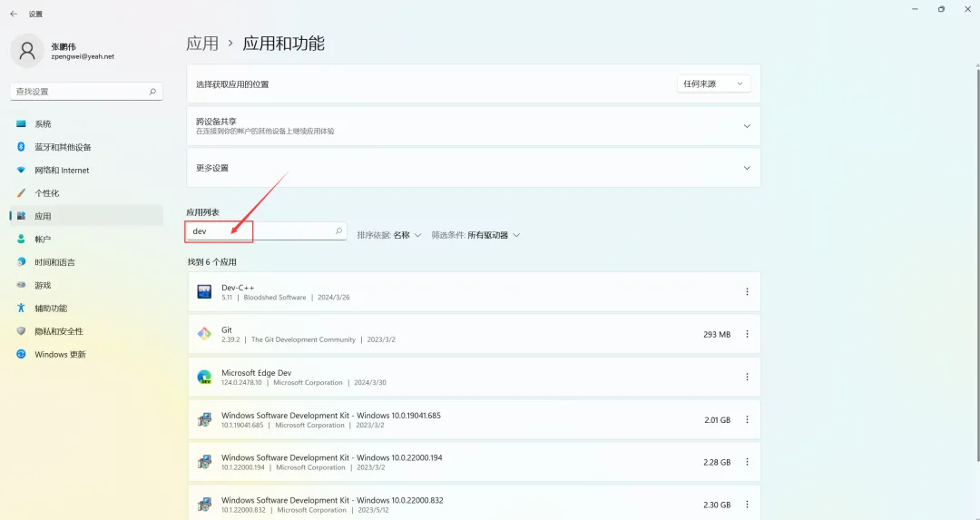Click the Git 293 MB size text
This screenshot has width=980, height=520.
pos(717,334)
